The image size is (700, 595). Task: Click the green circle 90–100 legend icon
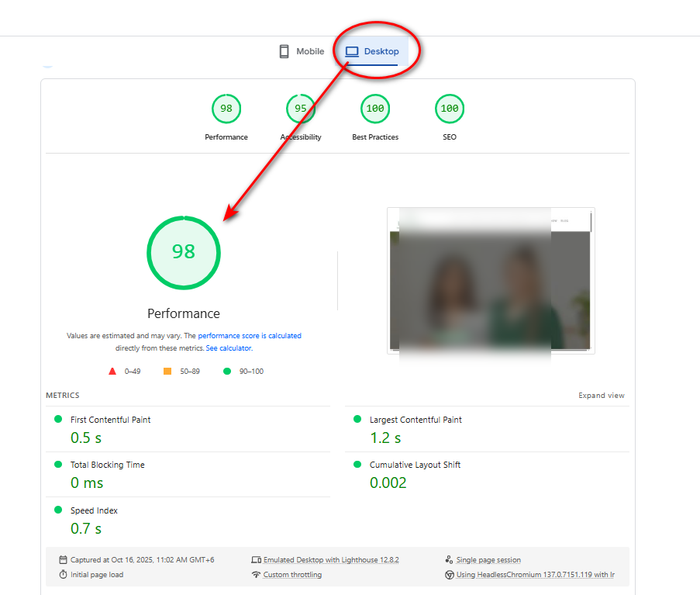[227, 372]
